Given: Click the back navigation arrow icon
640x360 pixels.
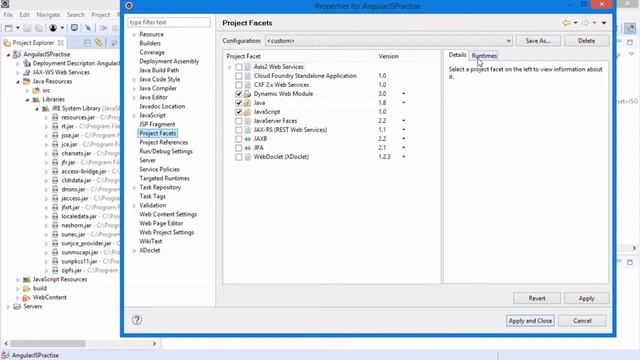Looking at the screenshot, I should click(566, 23).
